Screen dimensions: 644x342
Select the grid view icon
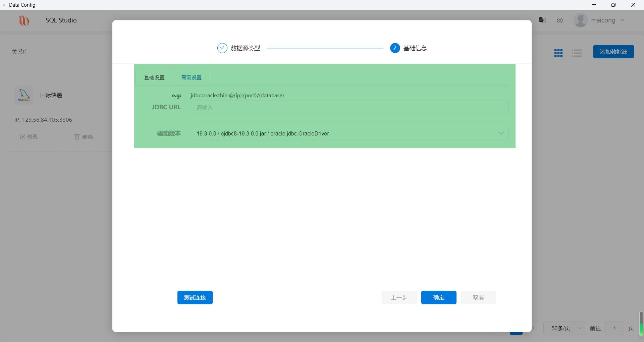pos(558,53)
